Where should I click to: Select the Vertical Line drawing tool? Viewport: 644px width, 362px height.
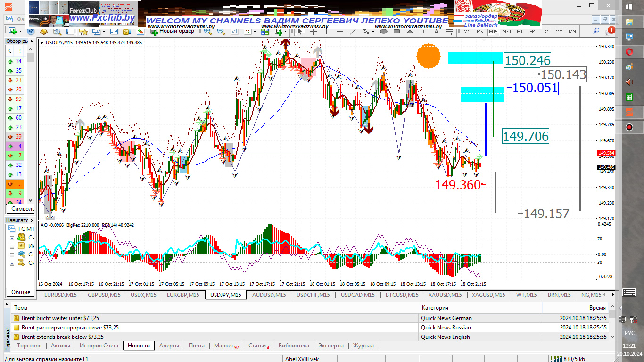pos(326,32)
